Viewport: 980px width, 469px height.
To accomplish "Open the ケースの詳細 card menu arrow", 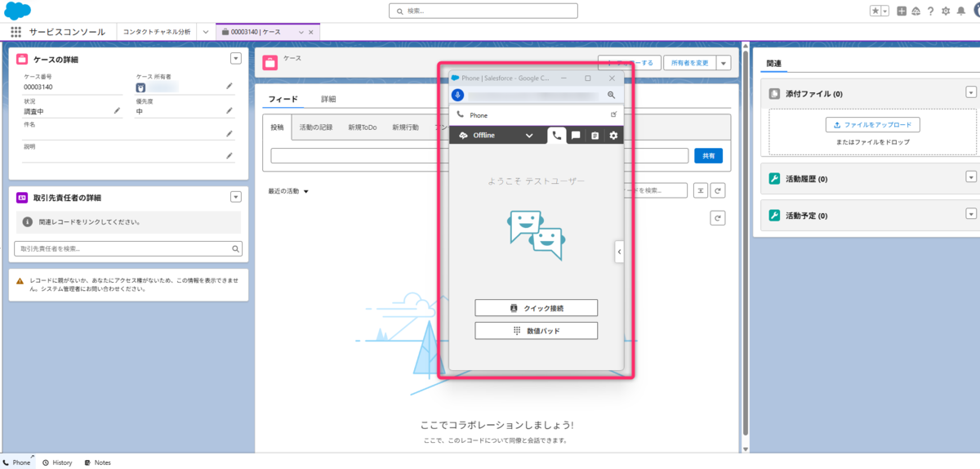I will click(236, 58).
